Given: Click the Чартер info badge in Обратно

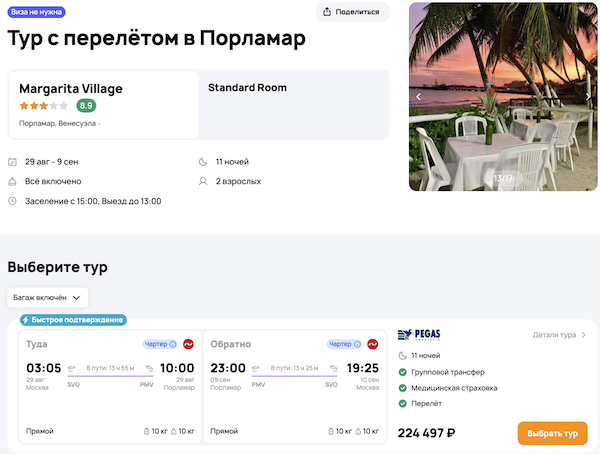Looking at the screenshot, I should point(346,344).
